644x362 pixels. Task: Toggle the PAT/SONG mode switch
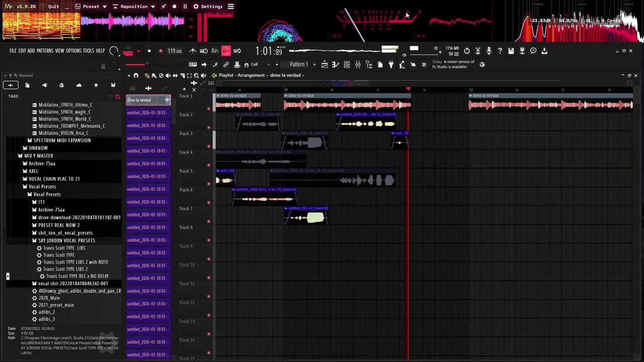pos(128,51)
